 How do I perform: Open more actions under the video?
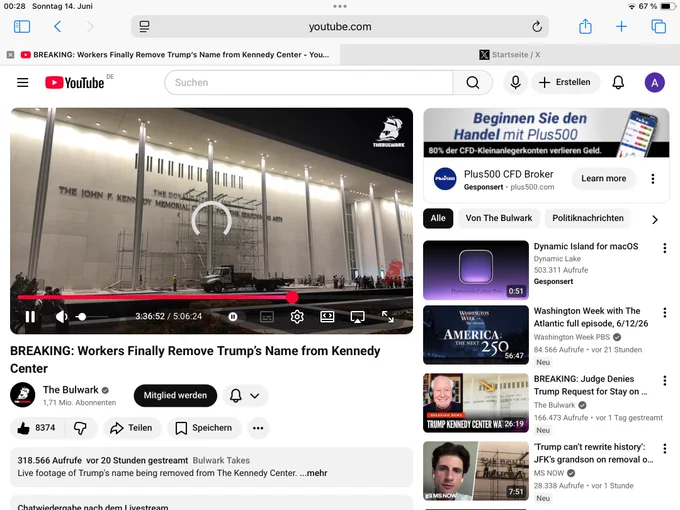coord(258,428)
